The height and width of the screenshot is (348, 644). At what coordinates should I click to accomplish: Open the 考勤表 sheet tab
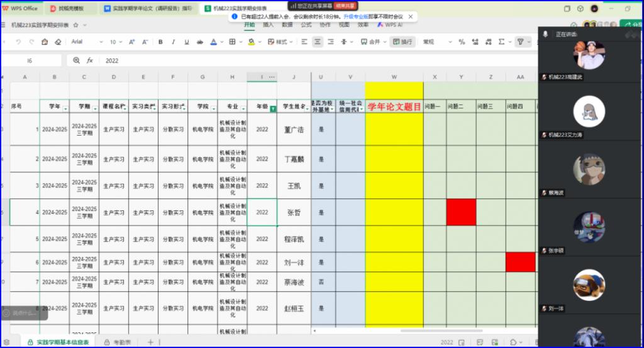coord(118,342)
